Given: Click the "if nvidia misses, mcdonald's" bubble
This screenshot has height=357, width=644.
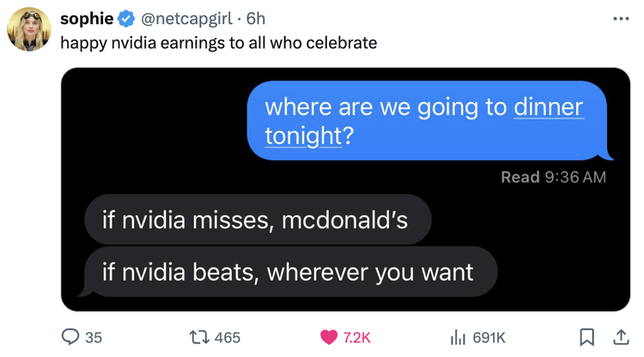Looking at the screenshot, I should [257, 220].
